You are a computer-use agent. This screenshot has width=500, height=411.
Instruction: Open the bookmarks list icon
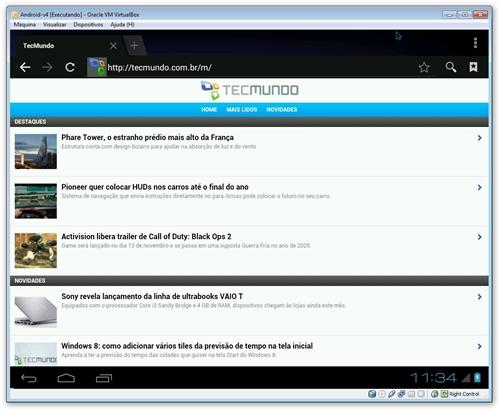pyautogui.click(x=473, y=67)
